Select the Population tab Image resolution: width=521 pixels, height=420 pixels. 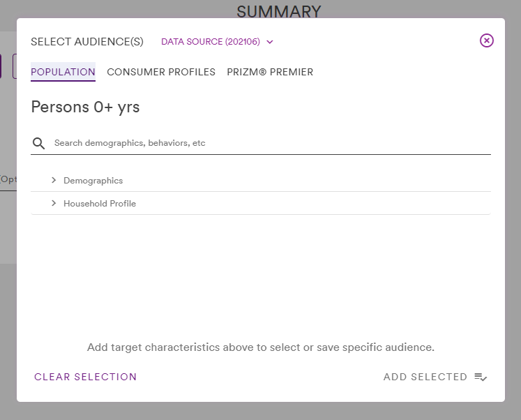[x=63, y=72]
